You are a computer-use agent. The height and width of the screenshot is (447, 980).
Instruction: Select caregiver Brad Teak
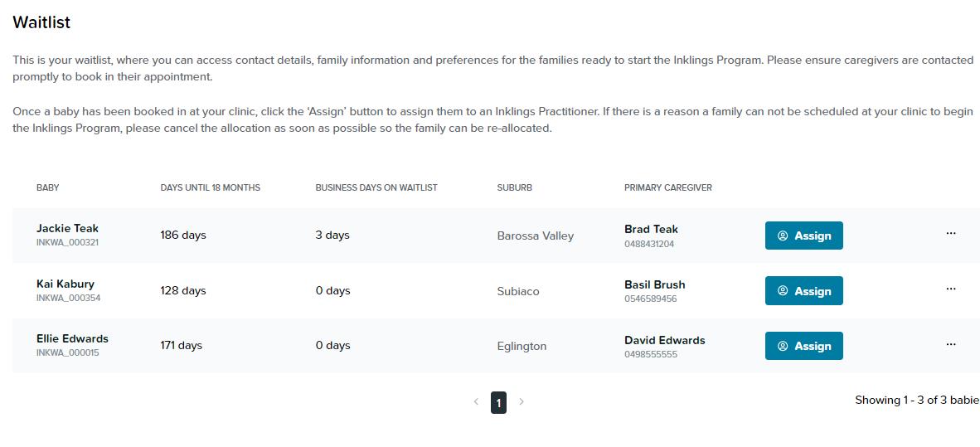coord(651,230)
